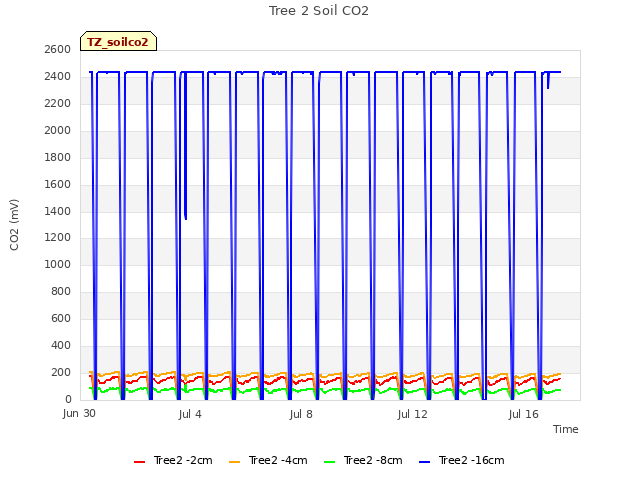Click the Jun 30 x-axis tick label

[79, 413]
